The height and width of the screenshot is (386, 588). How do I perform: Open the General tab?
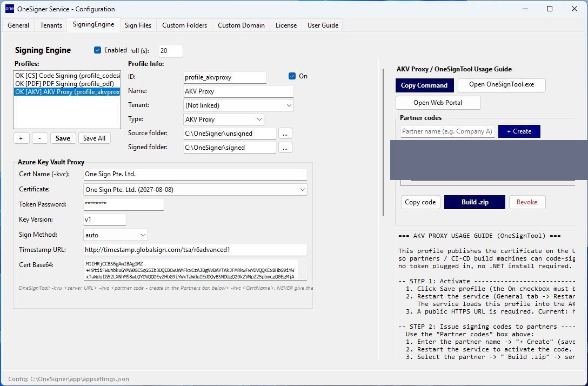(x=18, y=25)
